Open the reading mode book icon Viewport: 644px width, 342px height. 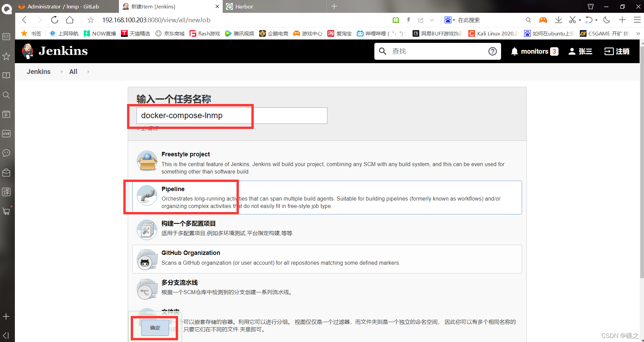[396, 20]
